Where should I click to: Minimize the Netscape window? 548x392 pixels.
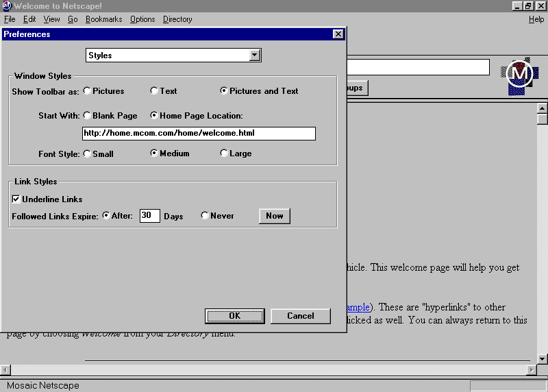point(517,5)
